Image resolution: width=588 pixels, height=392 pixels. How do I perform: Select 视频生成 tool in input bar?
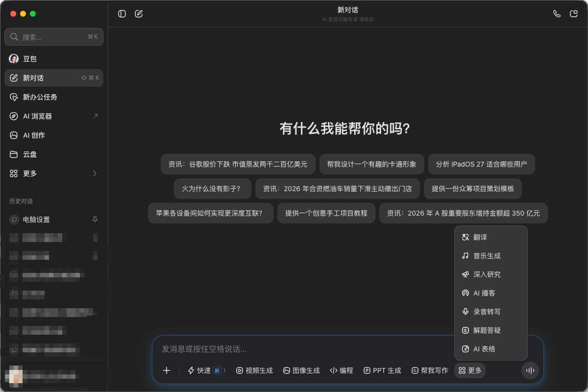click(254, 370)
